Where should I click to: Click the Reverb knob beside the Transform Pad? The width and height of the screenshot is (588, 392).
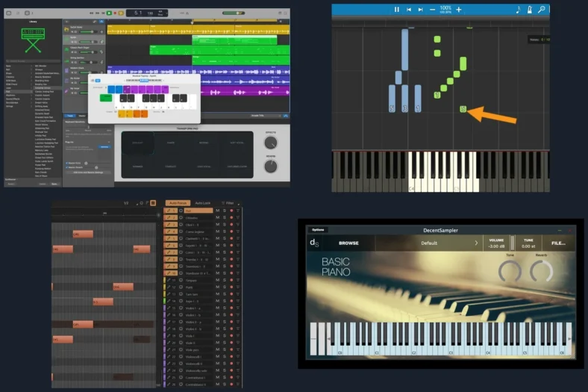[270, 167]
